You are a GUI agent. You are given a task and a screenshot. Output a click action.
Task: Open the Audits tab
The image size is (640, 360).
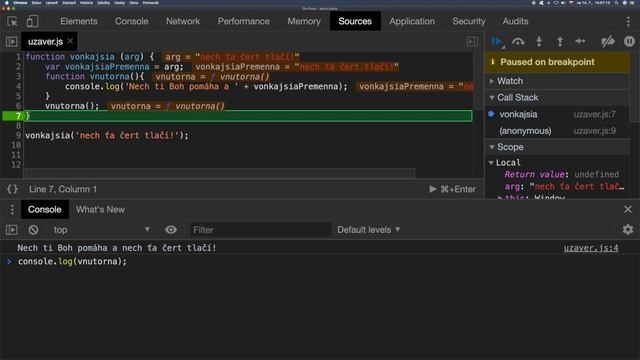pyautogui.click(x=515, y=21)
